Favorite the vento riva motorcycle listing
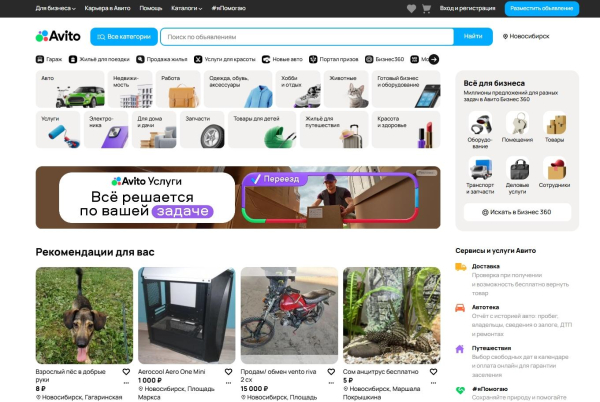600x402 pixels. click(331, 372)
